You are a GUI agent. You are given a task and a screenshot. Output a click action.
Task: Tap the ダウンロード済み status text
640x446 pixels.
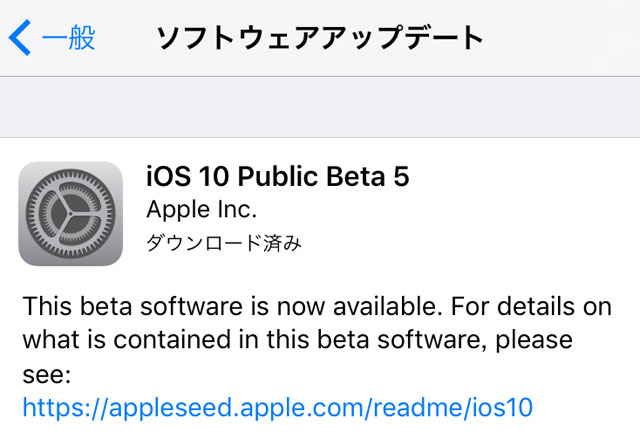coord(224,242)
